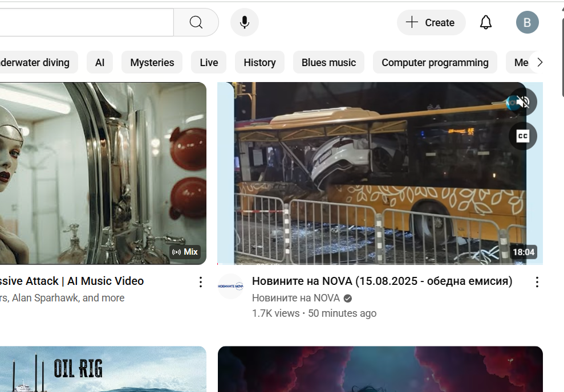
Task: Open the account avatar menu
Action: (x=528, y=22)
